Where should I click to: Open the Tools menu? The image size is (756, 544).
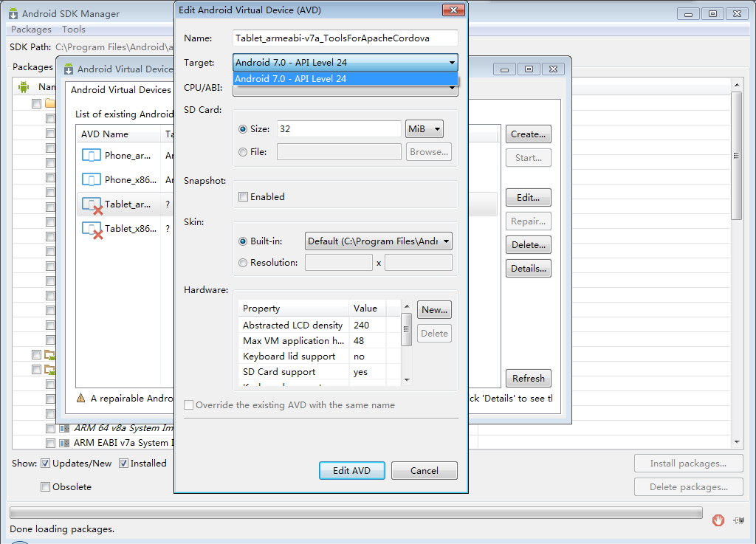(74, 30)
